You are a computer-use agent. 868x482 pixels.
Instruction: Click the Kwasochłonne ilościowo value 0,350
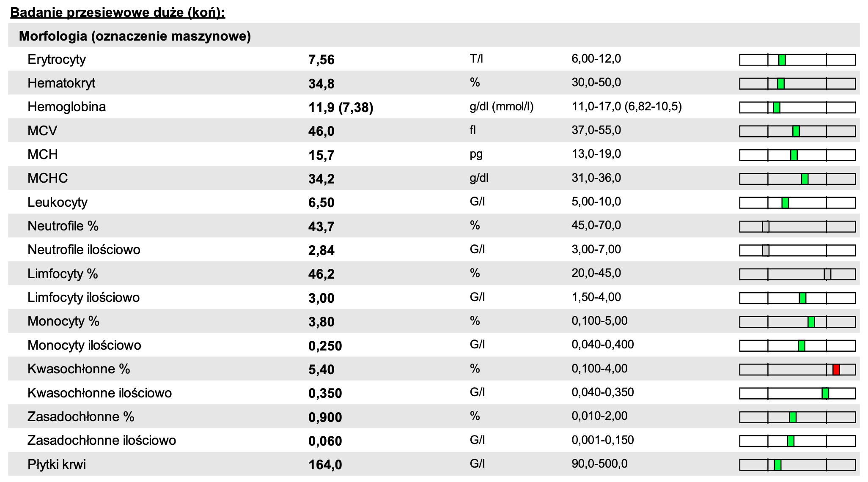(x=325, y=394)
